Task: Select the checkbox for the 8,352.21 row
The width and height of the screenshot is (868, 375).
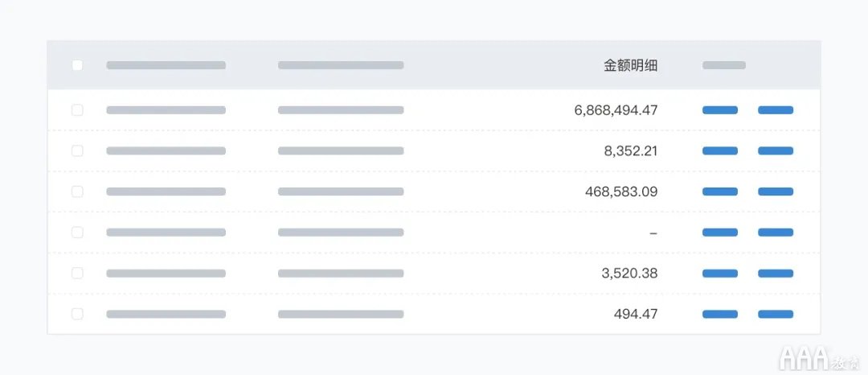Action: pos(77,150)
